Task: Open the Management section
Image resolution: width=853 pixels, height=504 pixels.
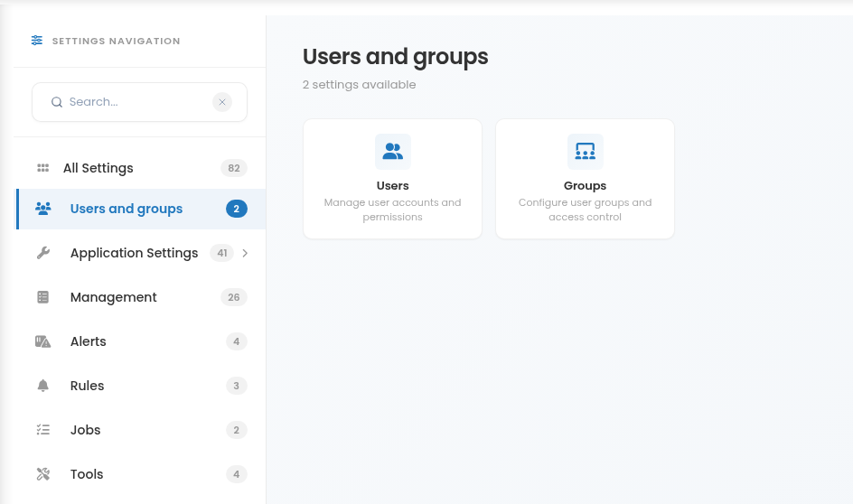Action: point(140,297)
